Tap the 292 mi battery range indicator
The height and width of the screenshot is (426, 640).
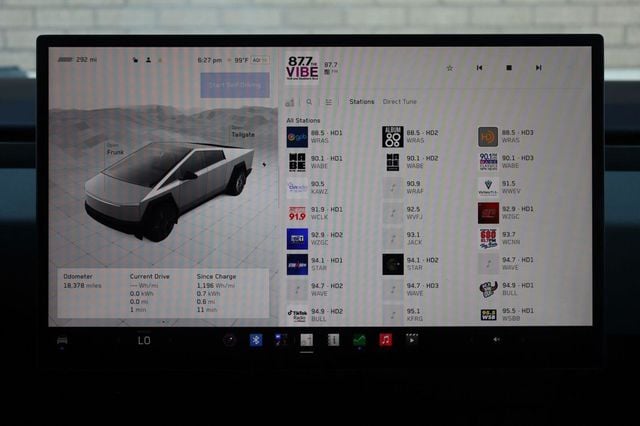pos(77,60)
